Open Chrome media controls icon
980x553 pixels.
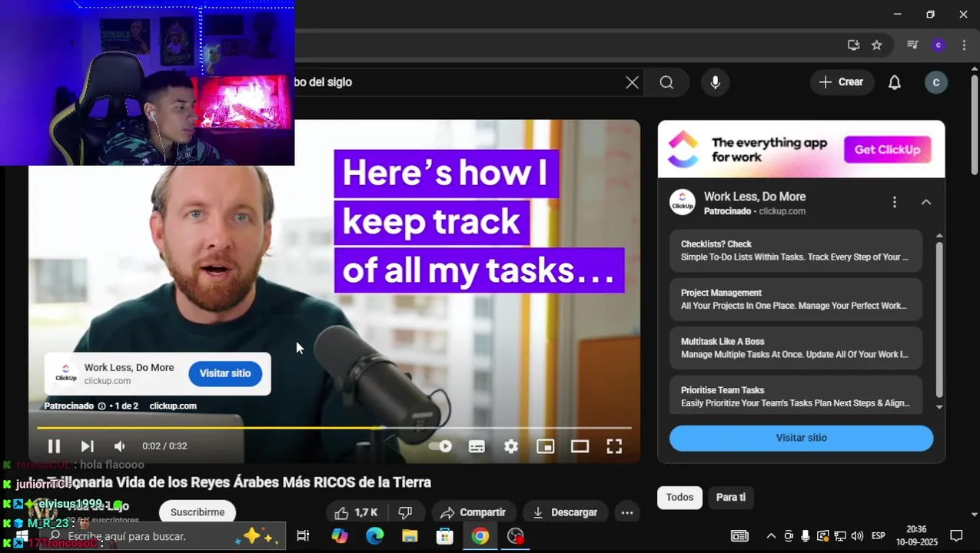(912, 45)
